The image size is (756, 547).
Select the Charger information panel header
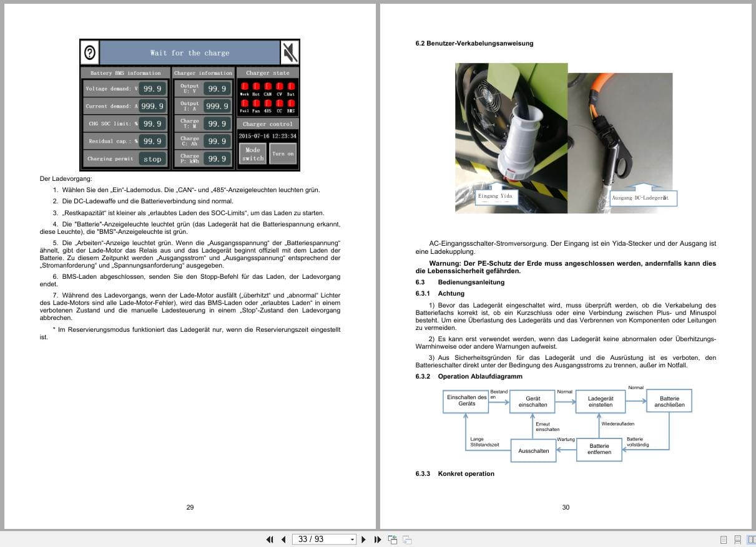pos(205,73)
